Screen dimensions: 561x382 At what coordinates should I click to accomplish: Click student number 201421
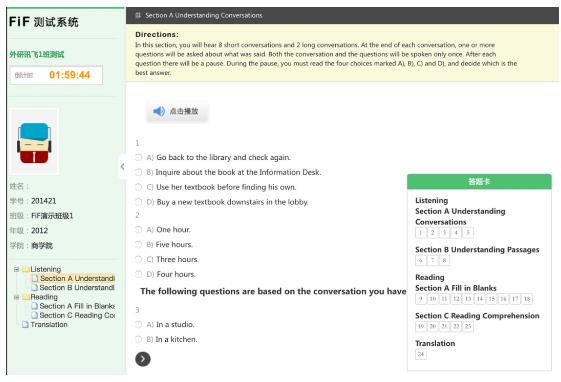pyautogui.click(x=44, y=201)
